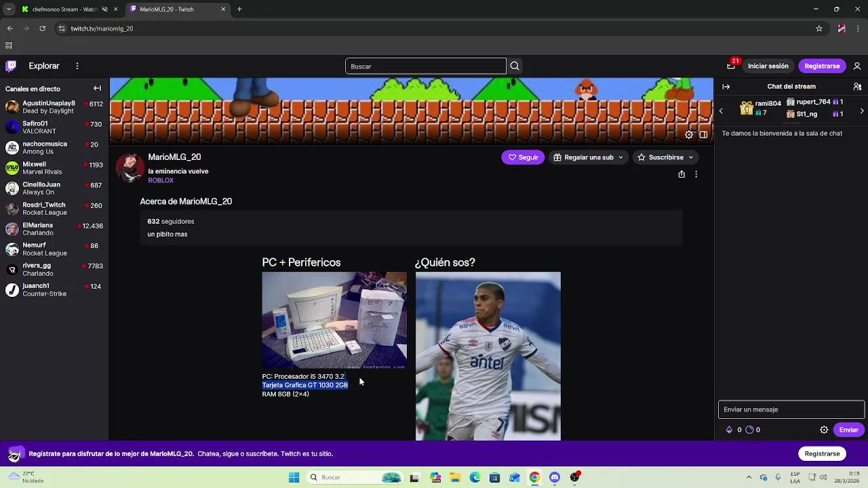The width and height of the screenshot is (868, 488).
Task: Open Discord from the taskbar
Action: 555,477
